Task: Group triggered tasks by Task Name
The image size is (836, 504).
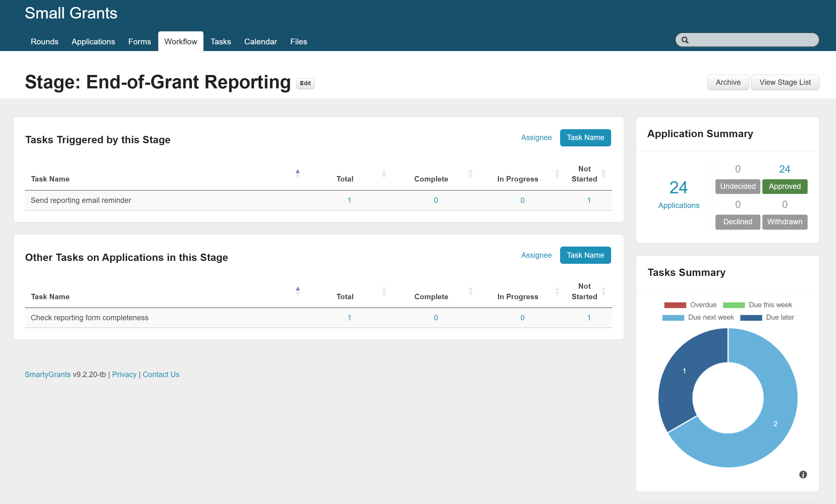Action: pyautogui.click(x=585, y=137)
